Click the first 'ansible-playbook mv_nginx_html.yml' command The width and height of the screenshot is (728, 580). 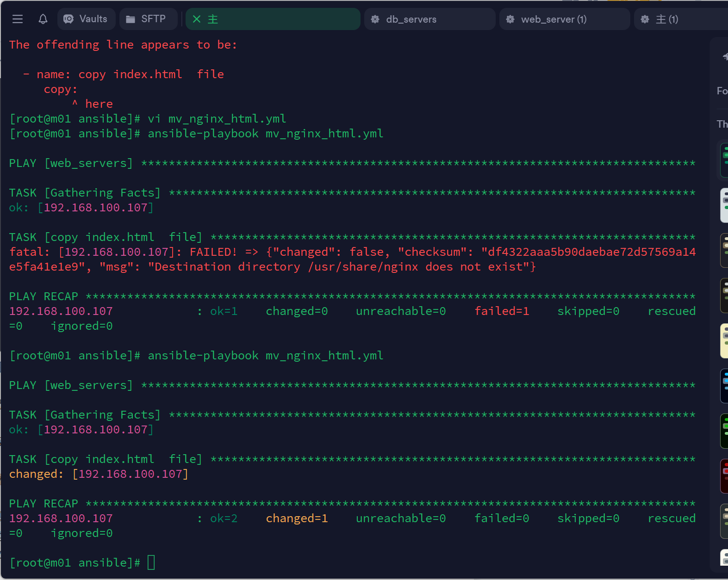[265, 134]
